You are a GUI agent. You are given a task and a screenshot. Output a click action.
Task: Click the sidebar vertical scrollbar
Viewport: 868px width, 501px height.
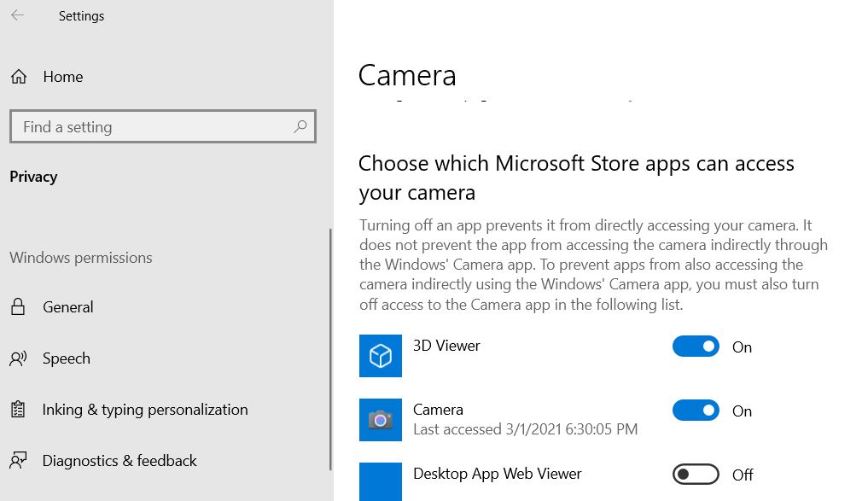coord(330,349)
